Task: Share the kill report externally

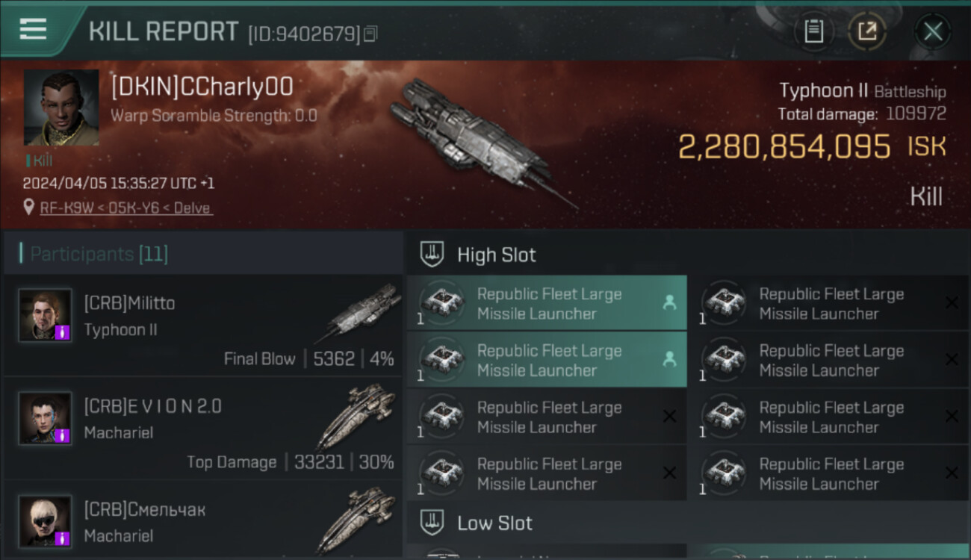Action: coord(867,31)
